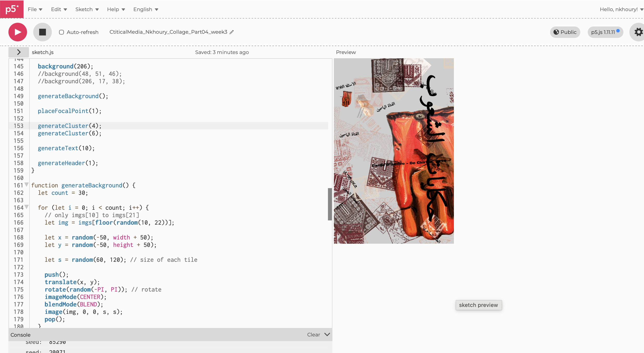Click the 'generateBackground();' call on line 149
The height and width of the screenshot is (353, 644).
pyautogui.click(x=73, y=96)
